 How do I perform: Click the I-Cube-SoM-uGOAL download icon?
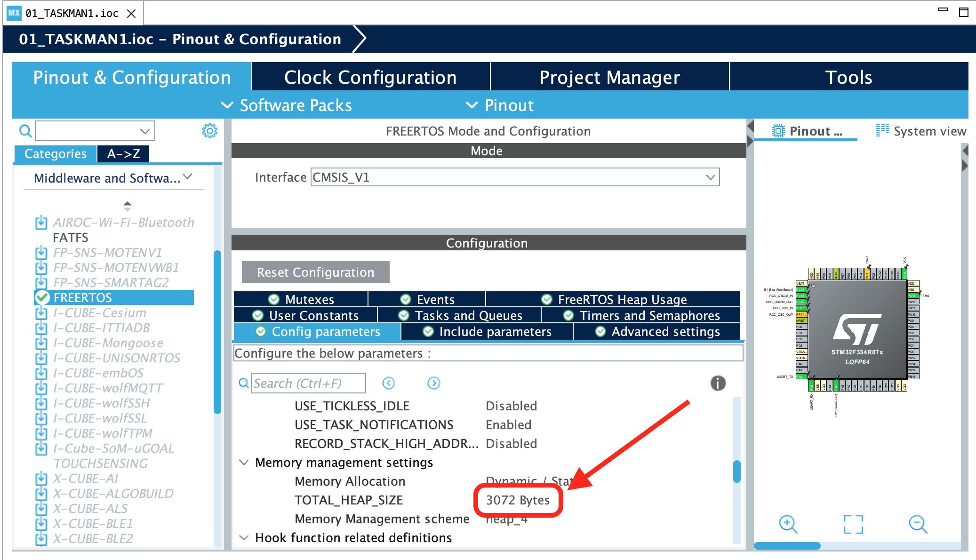point(41,448)
